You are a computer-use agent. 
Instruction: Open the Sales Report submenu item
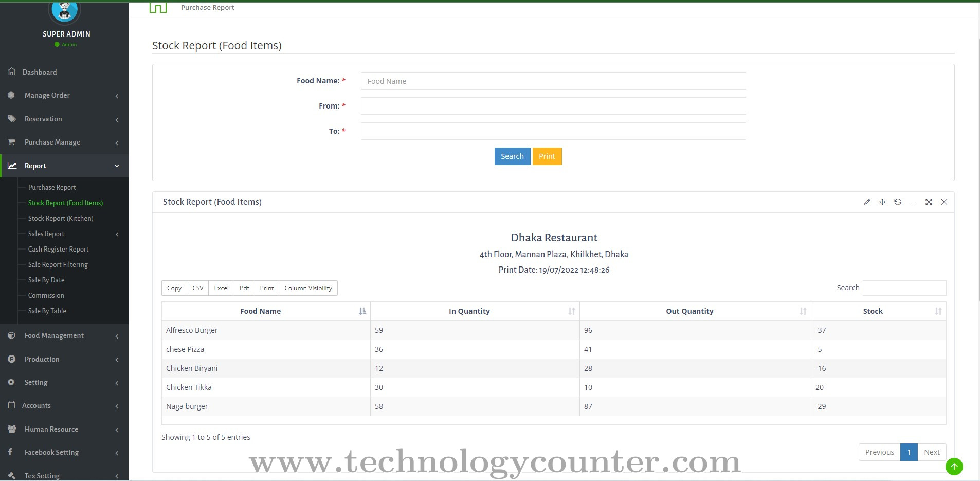46,234
